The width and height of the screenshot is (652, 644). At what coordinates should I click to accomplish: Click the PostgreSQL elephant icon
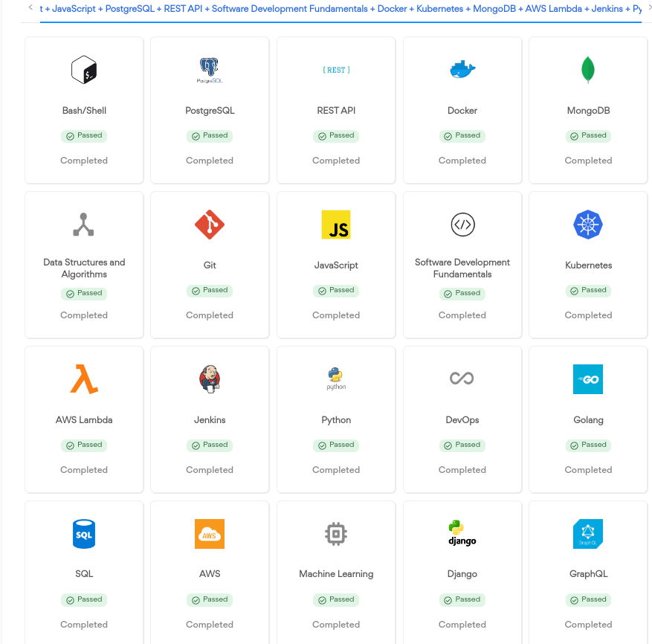[210, 70]
